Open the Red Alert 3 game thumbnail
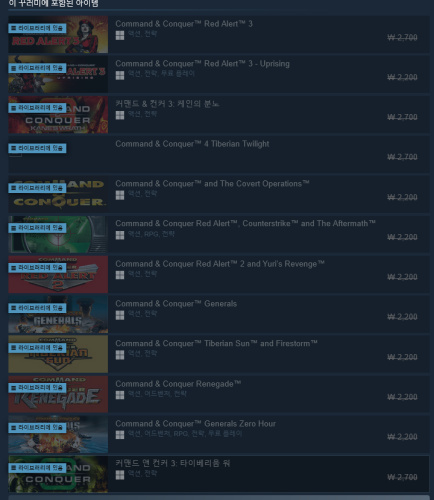This screenshot has height=500, width=434. click(58, 34)
